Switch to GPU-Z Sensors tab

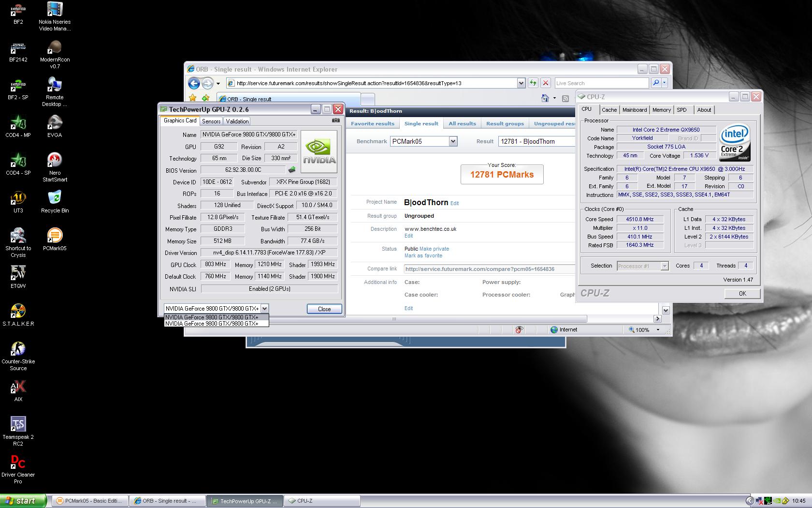point(211,121)
